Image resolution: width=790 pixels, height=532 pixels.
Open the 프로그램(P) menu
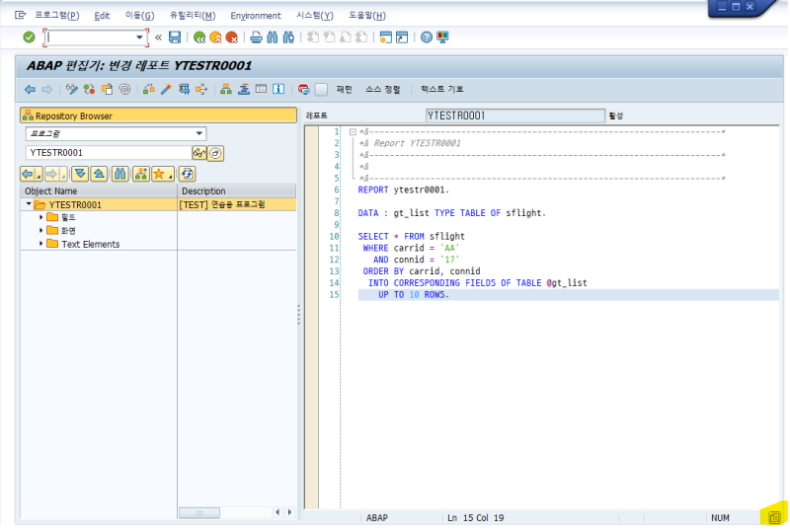(x=57, y=16)
